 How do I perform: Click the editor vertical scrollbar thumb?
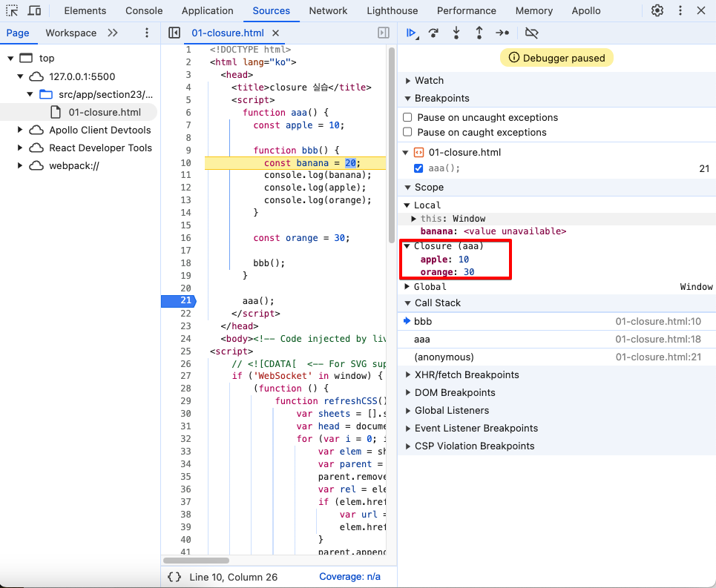pyautogui.click(x=391, y=145)
